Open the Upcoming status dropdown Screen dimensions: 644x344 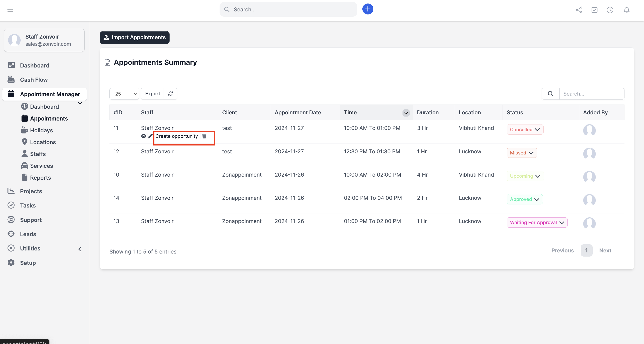tap(525, 176)
